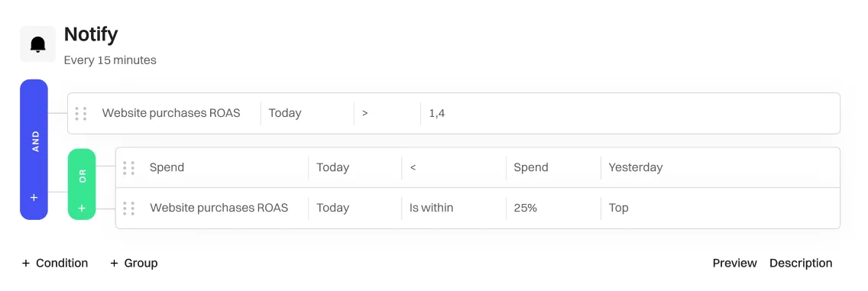Grab drag handle of first ROAS condition row
The width and height of the screenshot is (868, 291).
pos(81,113)
